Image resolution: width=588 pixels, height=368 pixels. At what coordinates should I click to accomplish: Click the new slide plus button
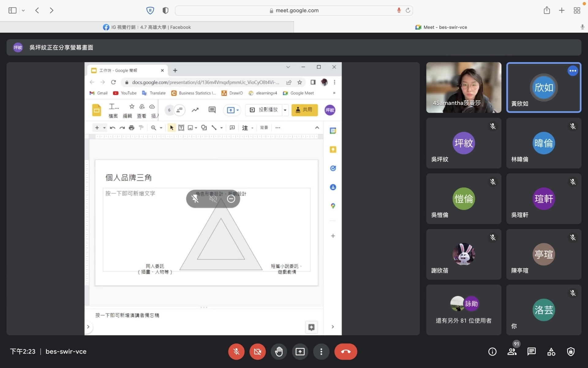tap(97, 128)
